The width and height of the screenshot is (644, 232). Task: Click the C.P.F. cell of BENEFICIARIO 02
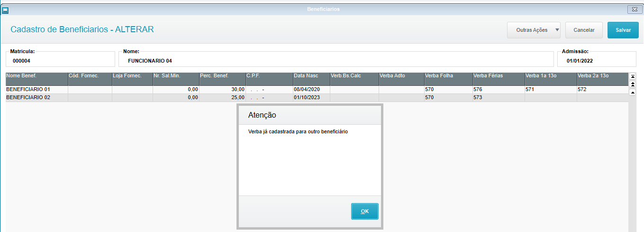269,97
